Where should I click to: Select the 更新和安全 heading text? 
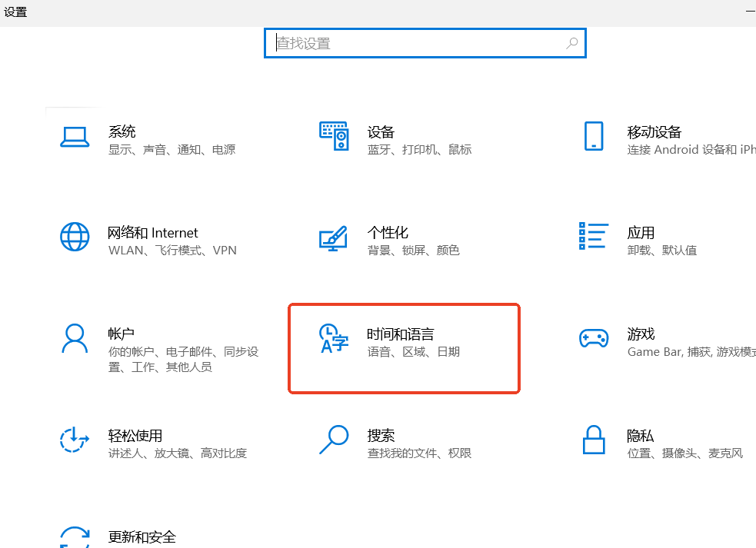click(142, 536)
